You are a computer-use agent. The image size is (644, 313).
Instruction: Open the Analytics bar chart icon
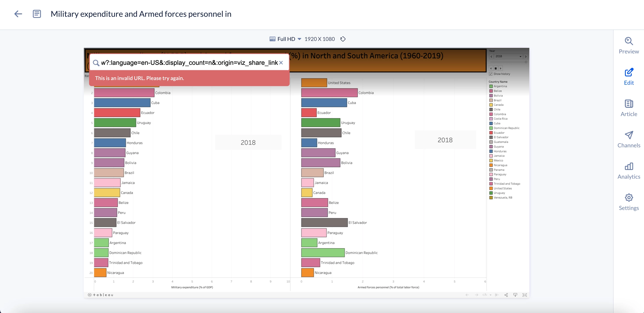coord(629,166)
